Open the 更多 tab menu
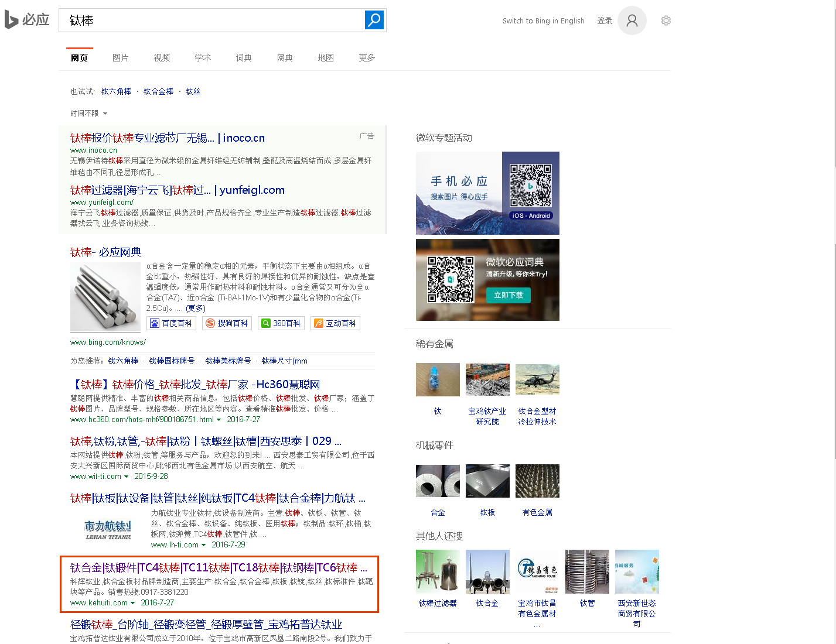Image resolution: width=836 pixels, height=644 pixels. tap(367, 57)
